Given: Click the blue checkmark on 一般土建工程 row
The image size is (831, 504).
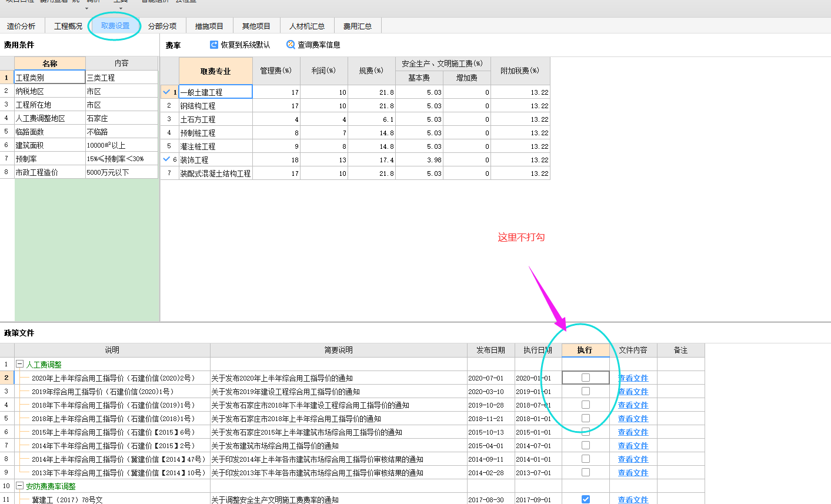Looking at the screenshot, I should click(x=166, y=92).
